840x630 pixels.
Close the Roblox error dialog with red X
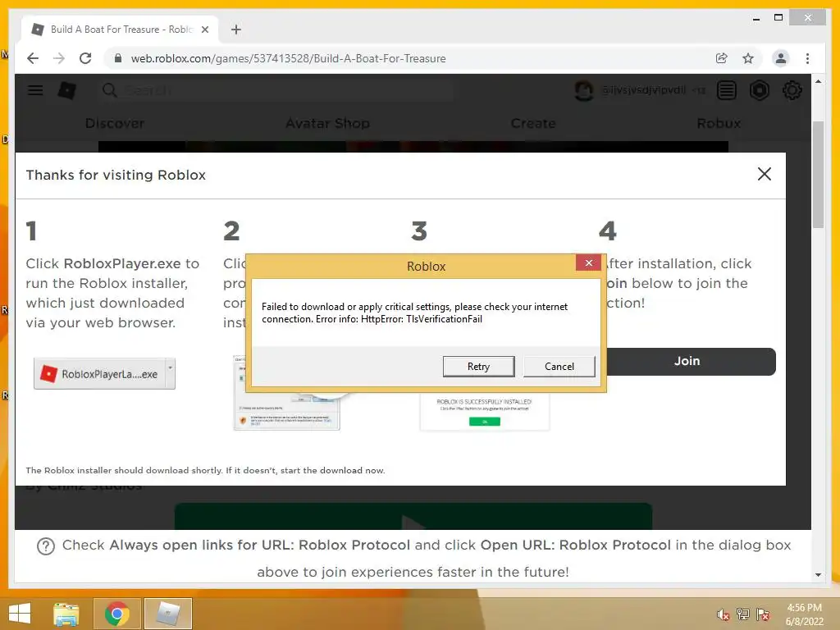click(x=588, y=262)
